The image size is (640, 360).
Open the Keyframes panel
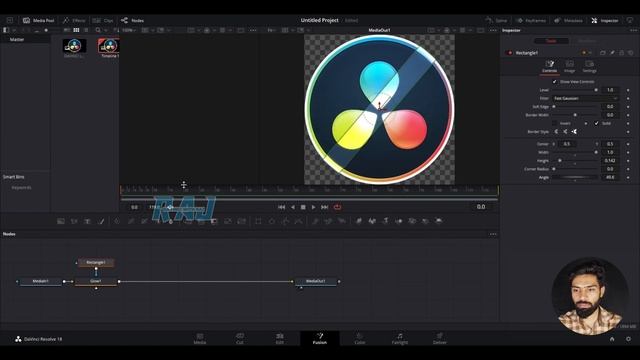(531, 20)
